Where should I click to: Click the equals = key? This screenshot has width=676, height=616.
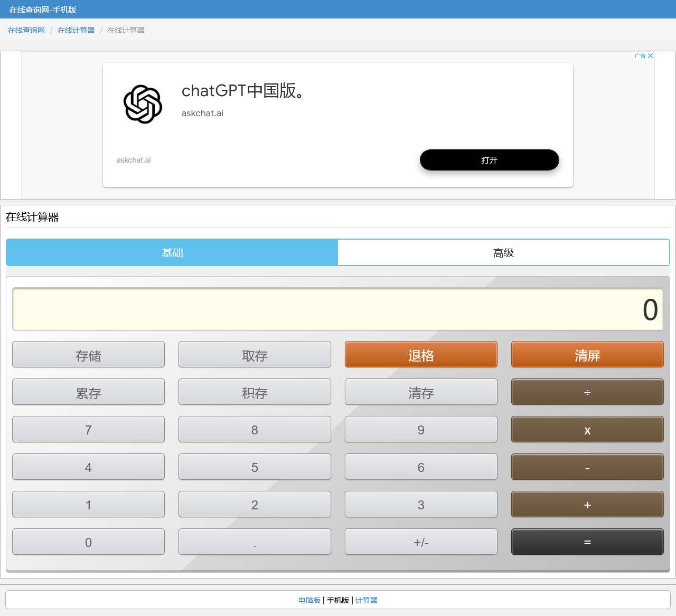click(x=587, y=542)
